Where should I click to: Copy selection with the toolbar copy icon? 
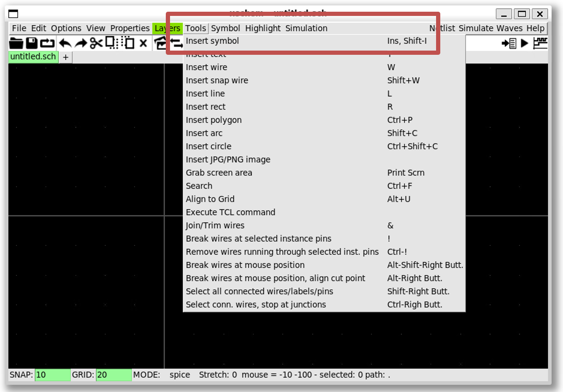(111, 43)
